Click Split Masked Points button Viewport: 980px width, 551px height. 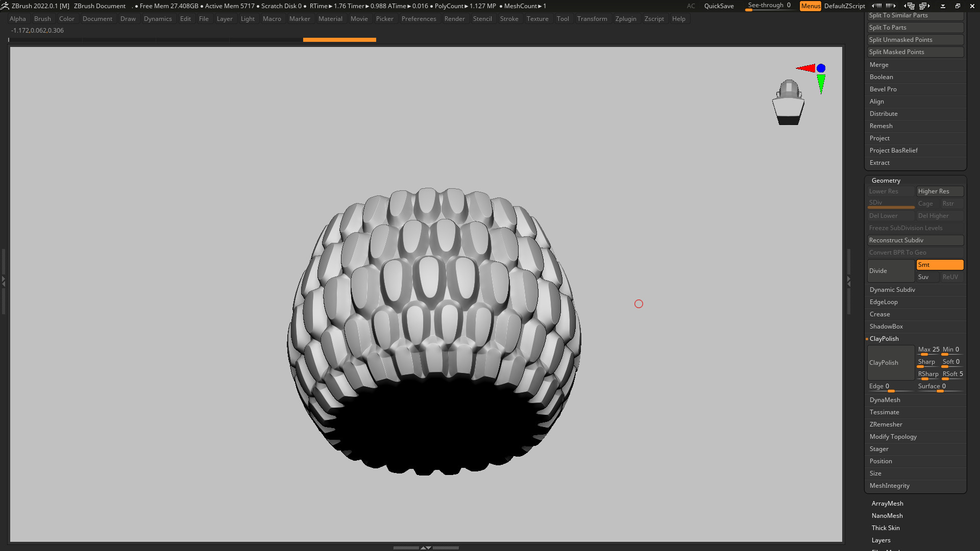915,52
